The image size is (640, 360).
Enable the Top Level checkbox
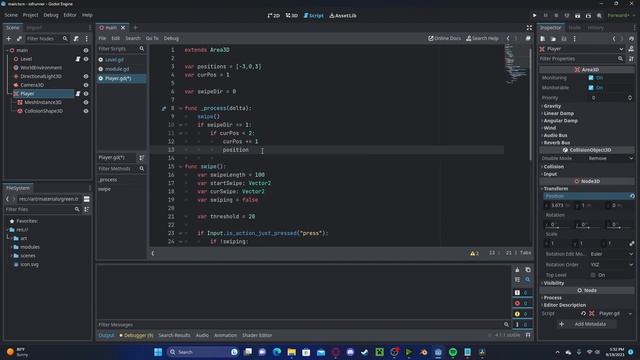(593, 275)
